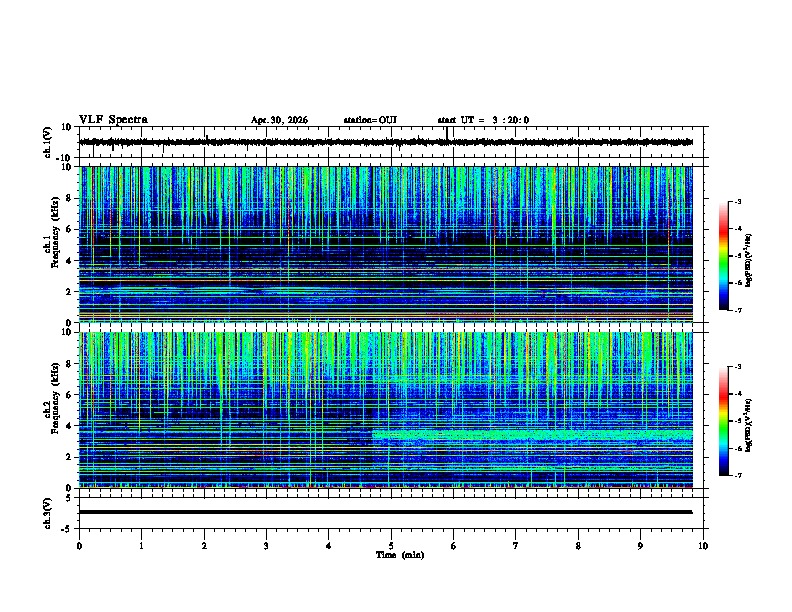Click the green emission band in ch.2 spectrogram
This screenshot has height=612, width=792.
[x=532, y=435]
